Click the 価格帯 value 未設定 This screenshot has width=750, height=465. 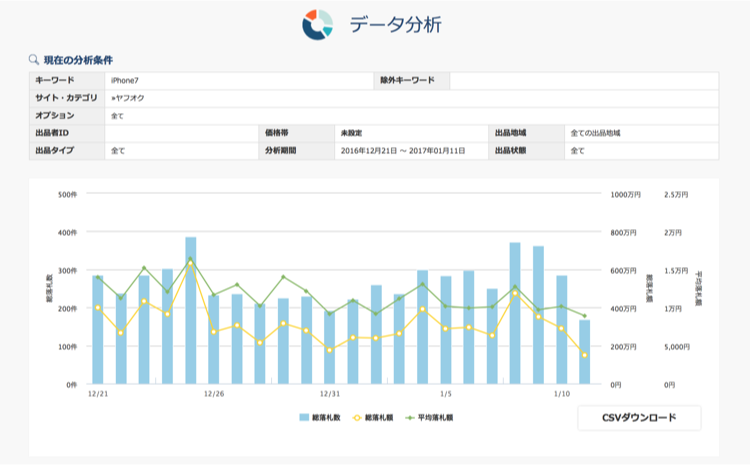[x=351, y=133]
